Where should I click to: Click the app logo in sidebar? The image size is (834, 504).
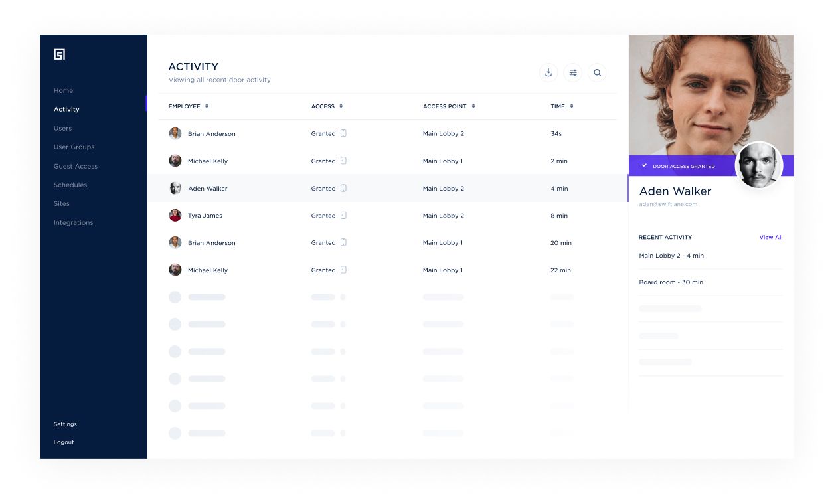coord(60,54)
